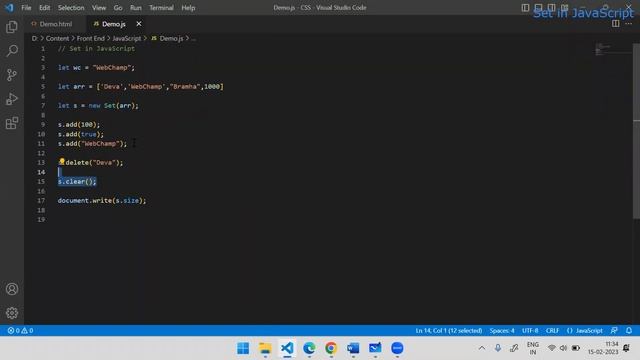The height and width of the screenshot is (360, 640).
Task: Click the s.clear(); code on line 15
Action: [77, 182]
